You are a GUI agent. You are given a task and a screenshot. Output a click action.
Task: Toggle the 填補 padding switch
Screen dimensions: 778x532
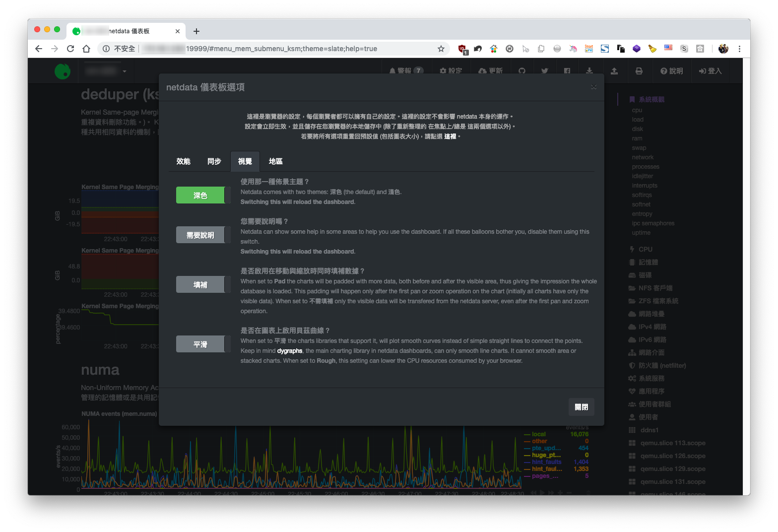click(203, 284)
